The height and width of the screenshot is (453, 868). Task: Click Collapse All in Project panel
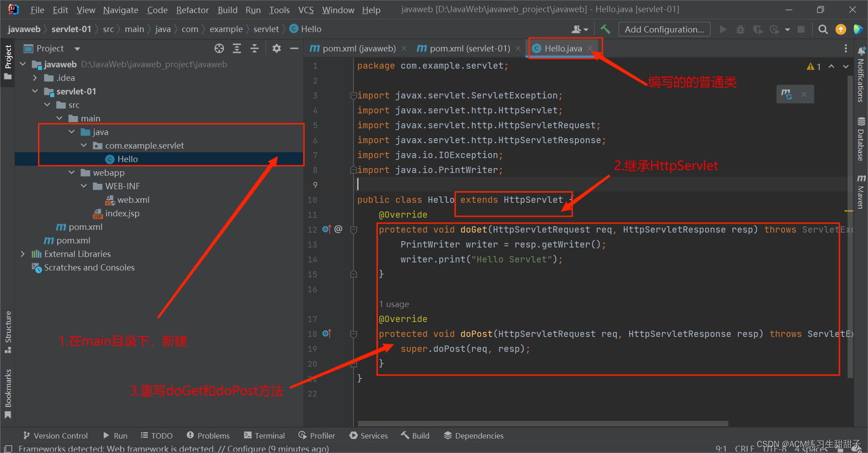coord(255,48)
